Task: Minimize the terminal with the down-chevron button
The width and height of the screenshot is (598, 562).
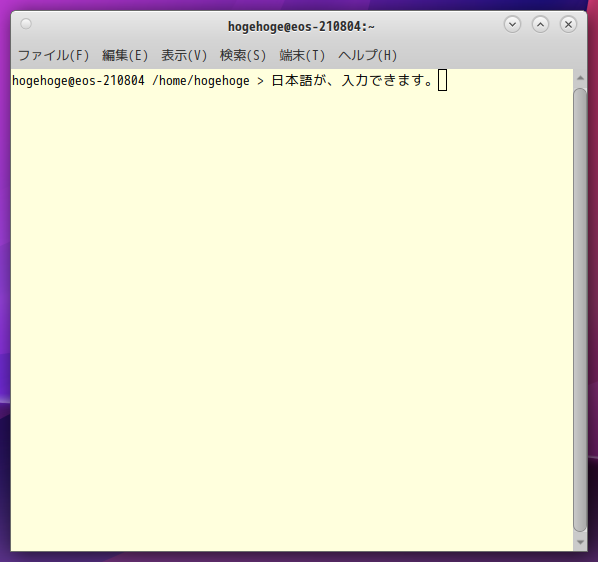Action: pos(512,25)
